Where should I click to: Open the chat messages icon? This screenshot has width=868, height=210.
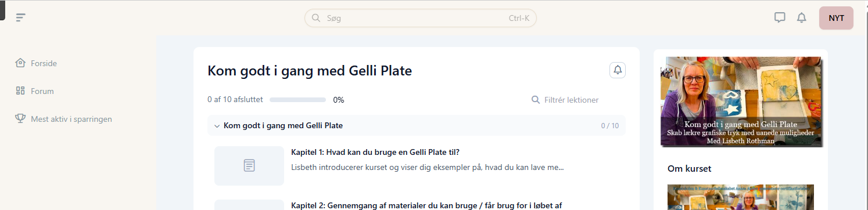point(780,17)
